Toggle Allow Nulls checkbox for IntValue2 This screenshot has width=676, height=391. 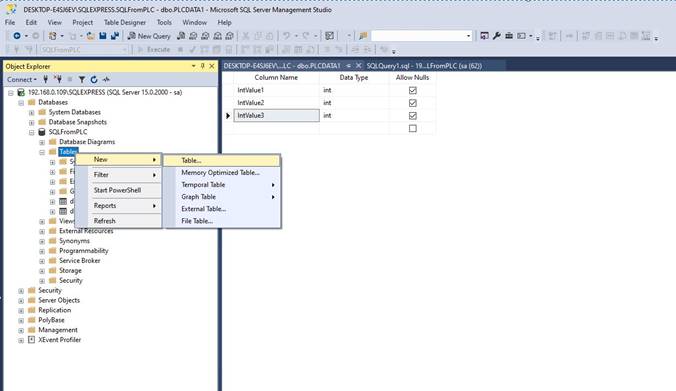pos(413,103)
